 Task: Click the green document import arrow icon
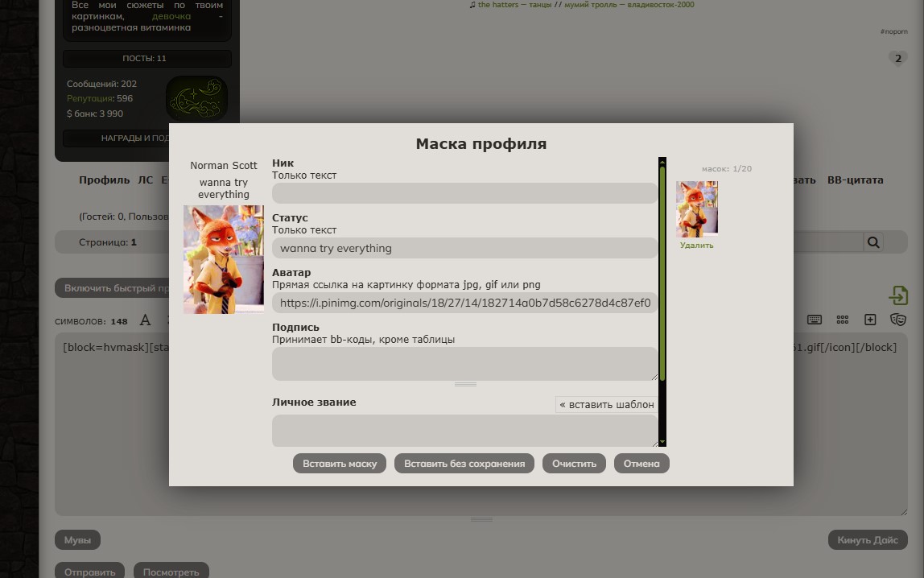(898, 295)
